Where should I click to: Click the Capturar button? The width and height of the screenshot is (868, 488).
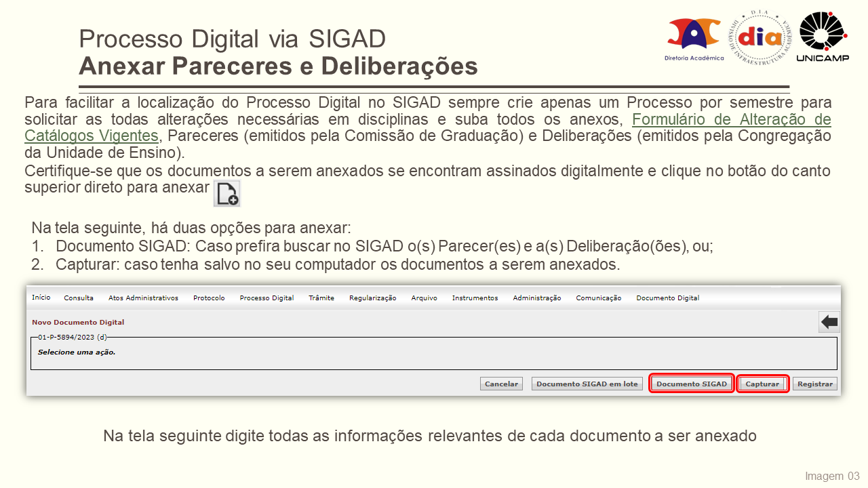(762, 384)
